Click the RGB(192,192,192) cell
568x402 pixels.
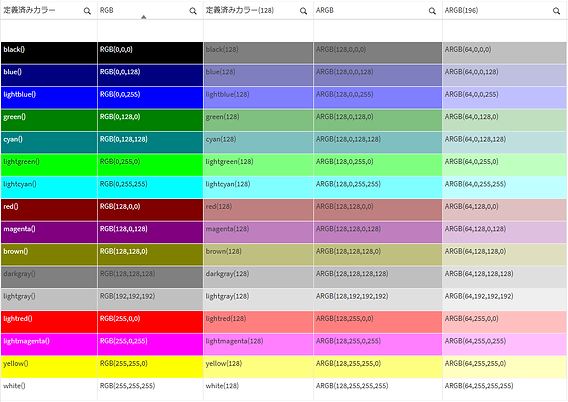[x=150, y=300]
